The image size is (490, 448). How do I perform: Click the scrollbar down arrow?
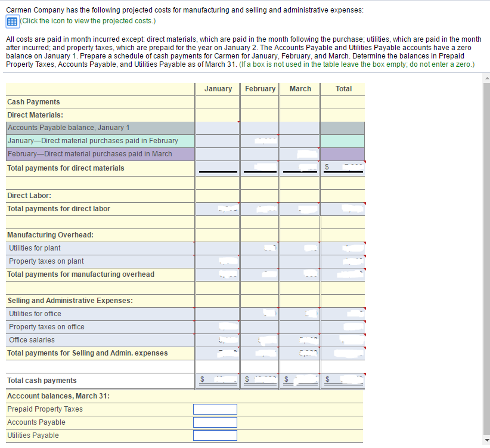point(487,440)
